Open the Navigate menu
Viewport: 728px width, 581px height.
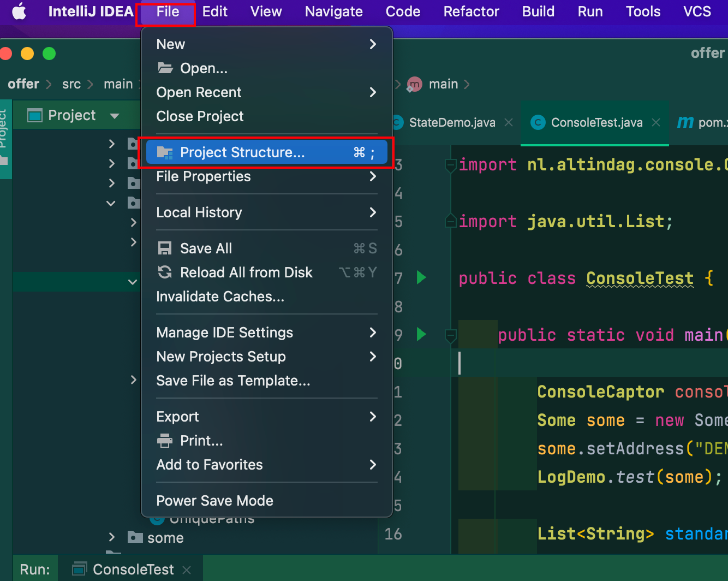333,11
